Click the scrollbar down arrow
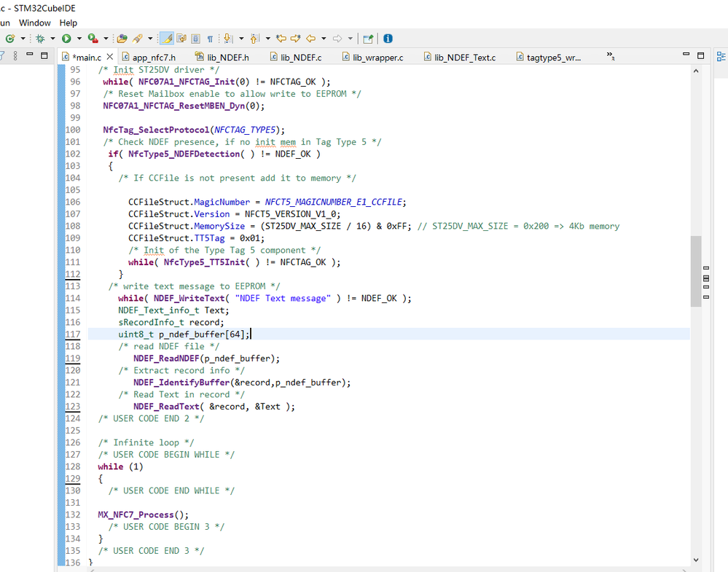 click(695, 560)
